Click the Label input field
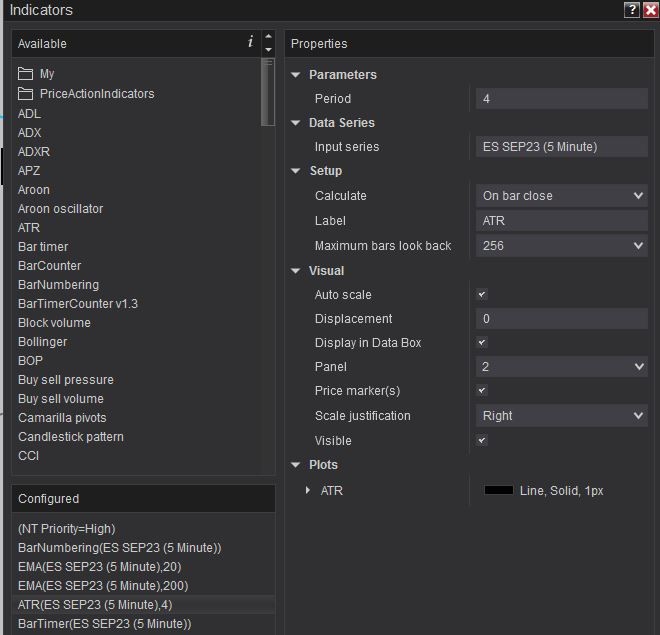This screenshot has width=660, height=635. click(x=562, y=221)
